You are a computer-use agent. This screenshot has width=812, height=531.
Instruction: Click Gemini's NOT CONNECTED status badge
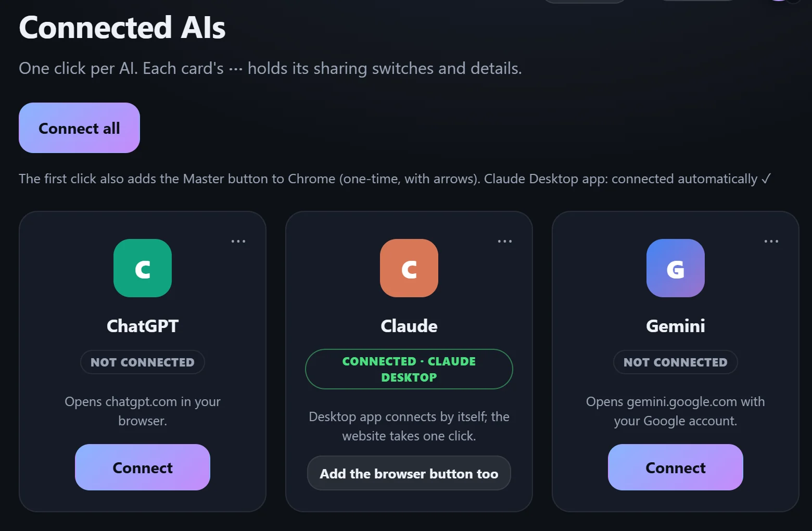tap(676, 362)
